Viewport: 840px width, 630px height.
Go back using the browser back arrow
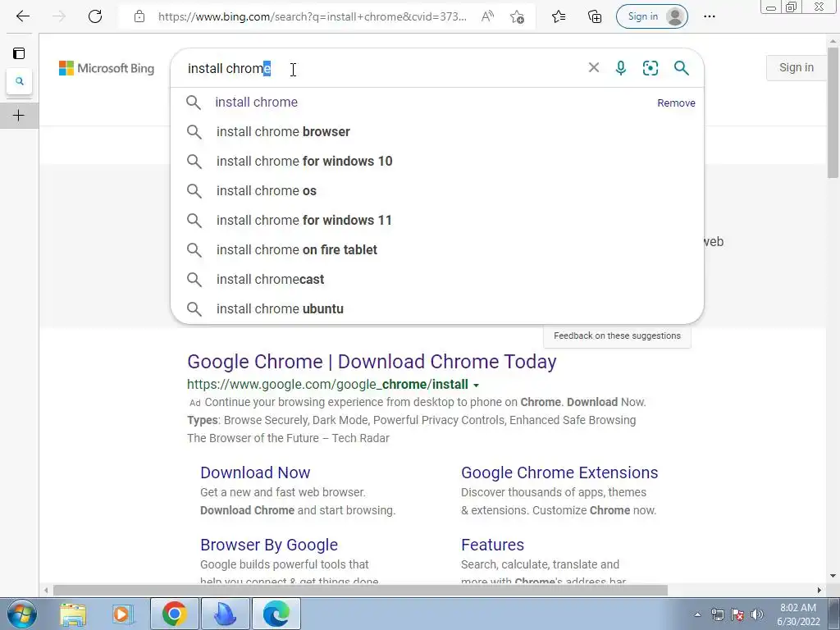pyautogui.click(x=22, y=16)
